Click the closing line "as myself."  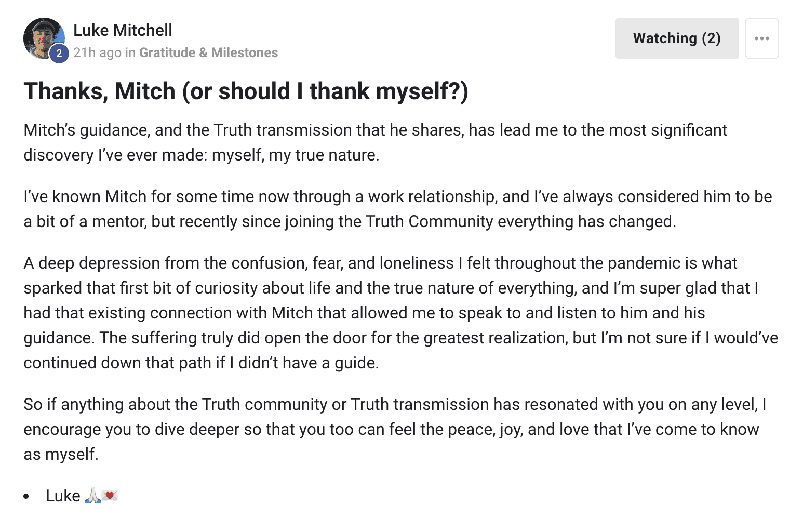click(61, 454)
